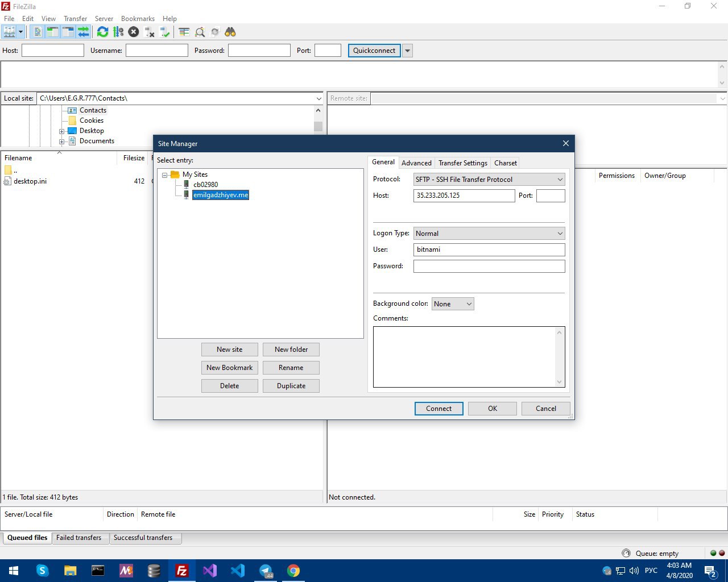Click the Cancel current operation icon
728x582 pixels.
coord(134,32)
